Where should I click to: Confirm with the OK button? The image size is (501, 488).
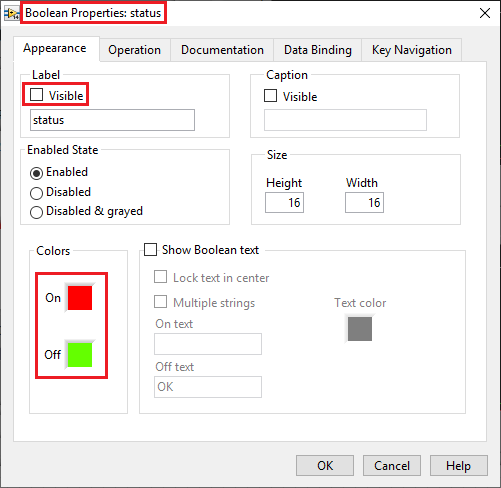tap(325, 466)
